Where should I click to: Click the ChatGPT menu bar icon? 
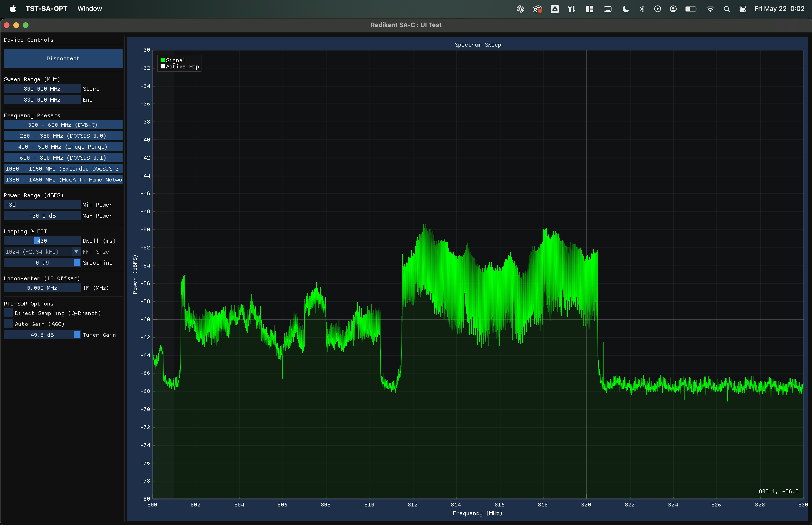520,9
